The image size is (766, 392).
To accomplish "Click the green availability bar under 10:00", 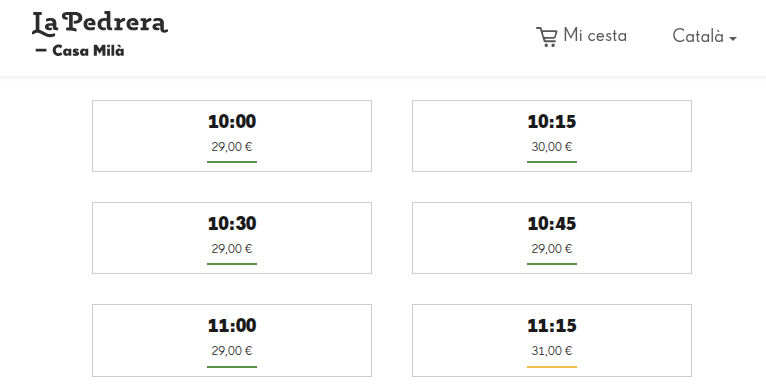I will click(232, 162).
